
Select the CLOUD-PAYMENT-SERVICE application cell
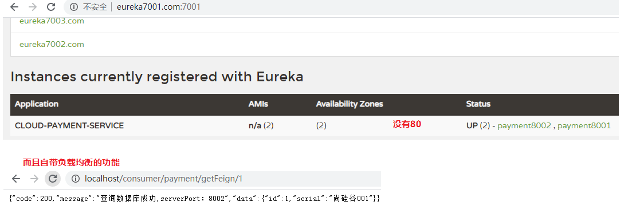pyautogui.click(x=69, y=125)
